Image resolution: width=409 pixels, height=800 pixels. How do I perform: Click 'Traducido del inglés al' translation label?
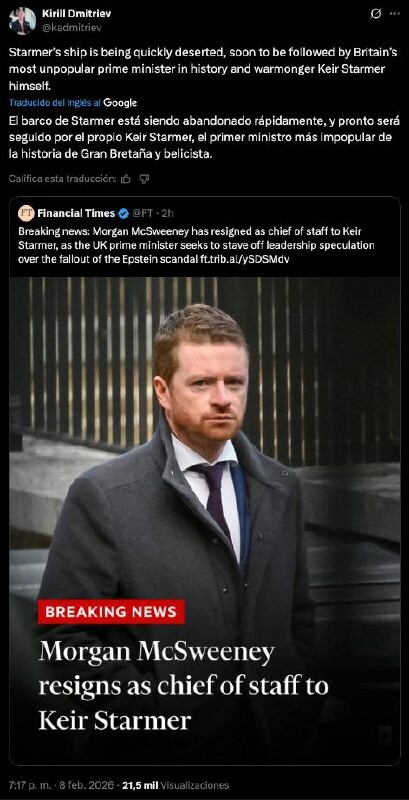(55, 103)
